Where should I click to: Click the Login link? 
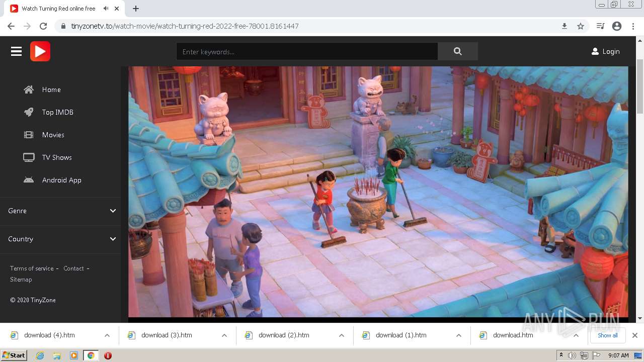[x=611, y=51]
